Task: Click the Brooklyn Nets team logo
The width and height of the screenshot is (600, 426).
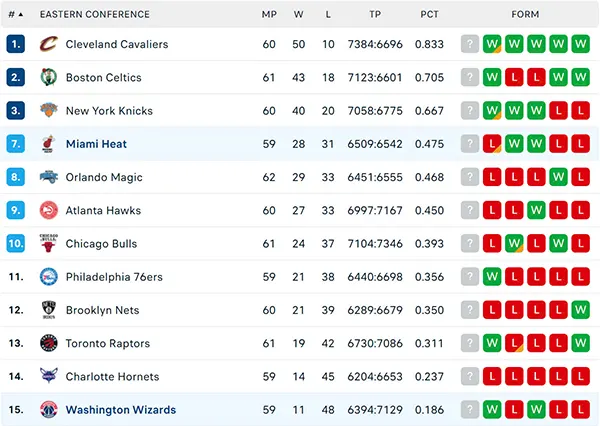Action: click(x=49, y=310)
